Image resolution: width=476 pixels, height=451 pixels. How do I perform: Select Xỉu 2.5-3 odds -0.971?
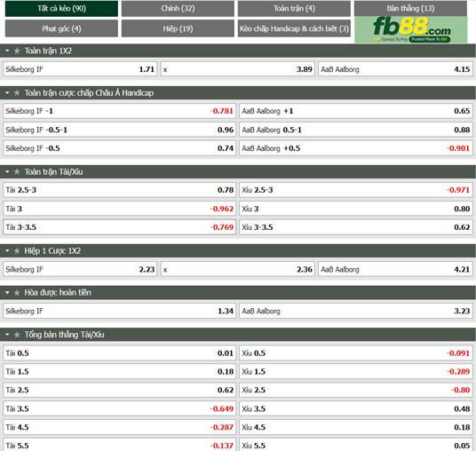[x=356, y=190]
